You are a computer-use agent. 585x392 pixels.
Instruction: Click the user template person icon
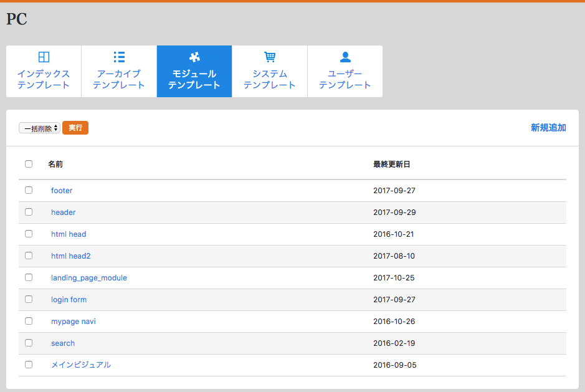345,57
